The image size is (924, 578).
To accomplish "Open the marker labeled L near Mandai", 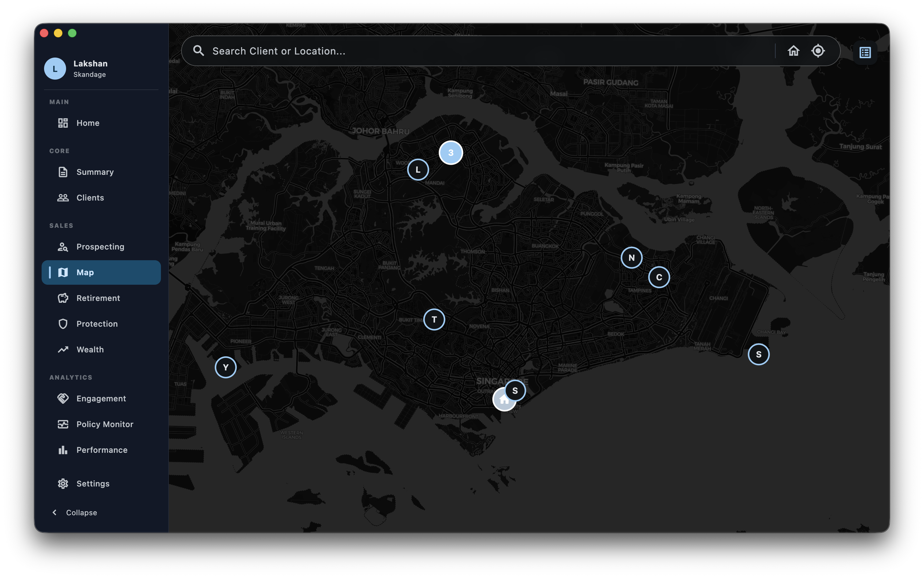I will [418, 169].
